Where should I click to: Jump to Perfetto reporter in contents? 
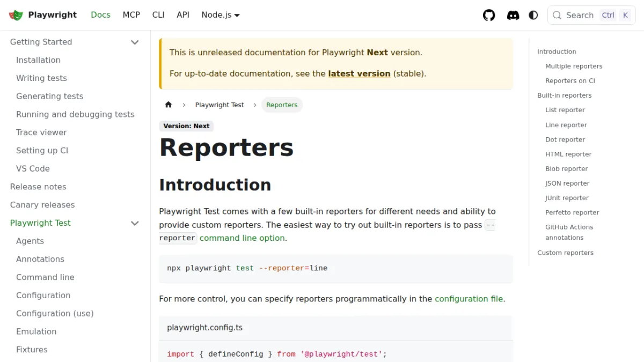(572, 212)
